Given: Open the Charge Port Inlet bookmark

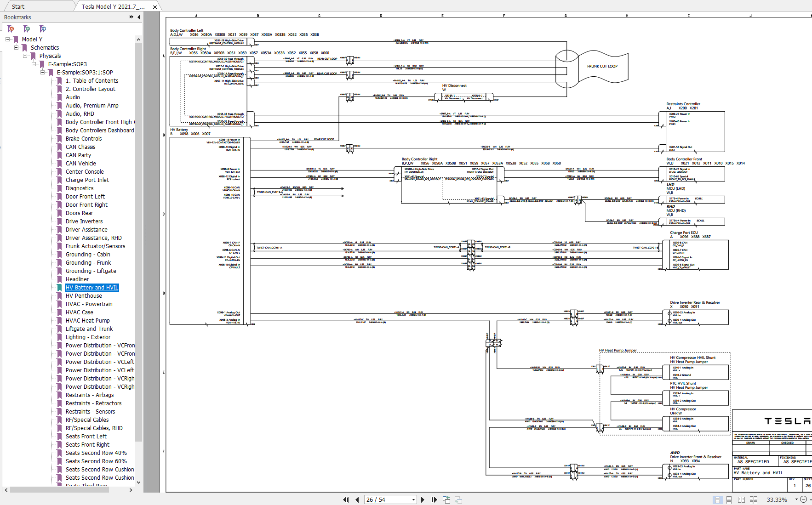Looking at the screenshot, I should point(87,180).
